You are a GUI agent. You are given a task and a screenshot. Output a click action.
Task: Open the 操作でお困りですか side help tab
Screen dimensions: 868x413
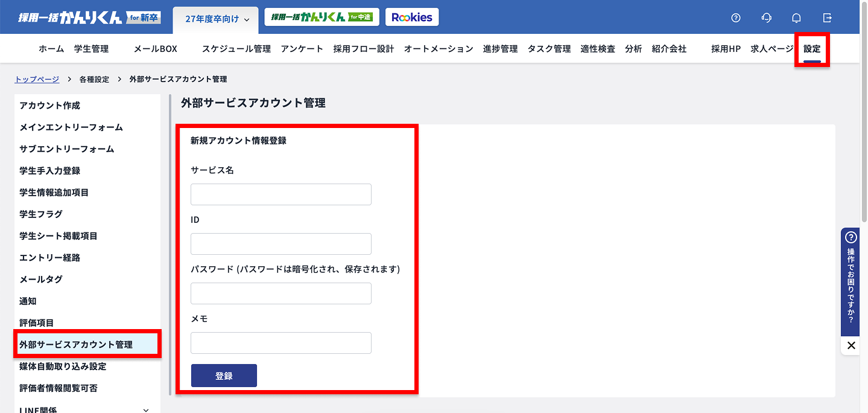(x=851, y=284)
